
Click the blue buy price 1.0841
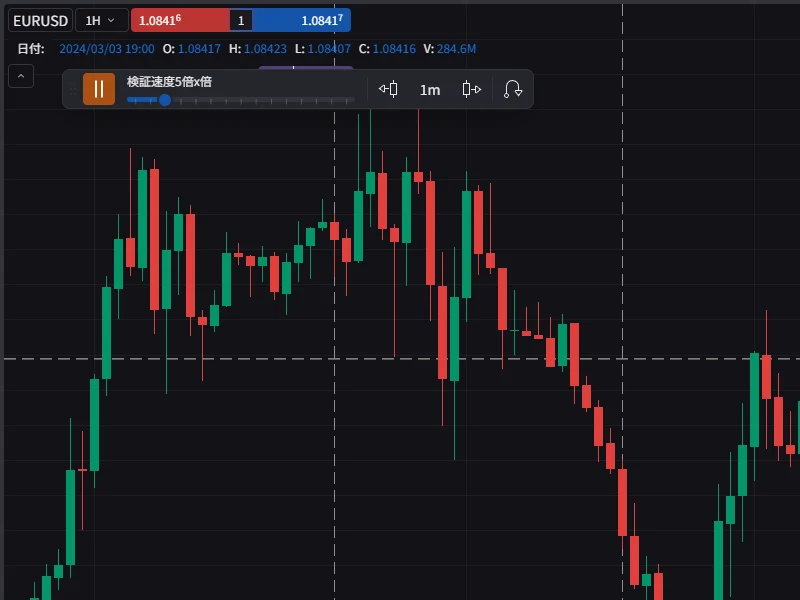coord(302,20)
